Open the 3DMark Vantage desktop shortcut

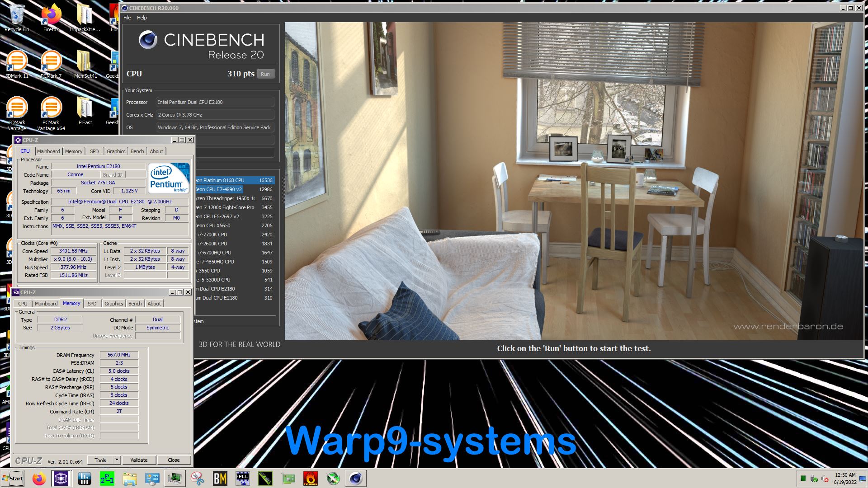tap(17, 113)
